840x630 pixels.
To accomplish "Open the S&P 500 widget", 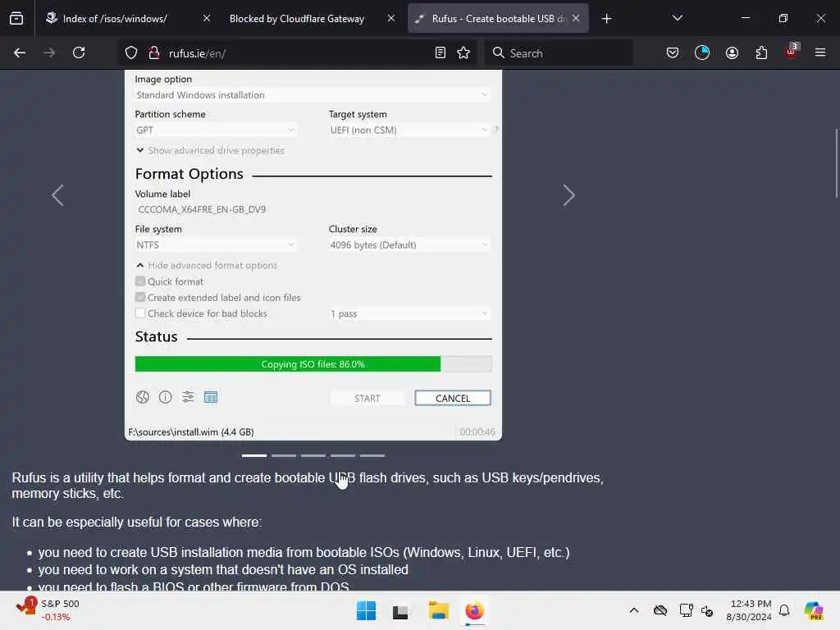I will pyautogui.click(x=48, y=610).
